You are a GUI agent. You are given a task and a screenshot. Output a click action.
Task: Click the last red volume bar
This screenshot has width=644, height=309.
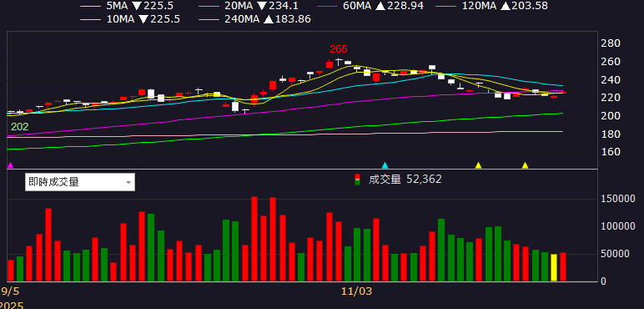click(x=563, y=266)
